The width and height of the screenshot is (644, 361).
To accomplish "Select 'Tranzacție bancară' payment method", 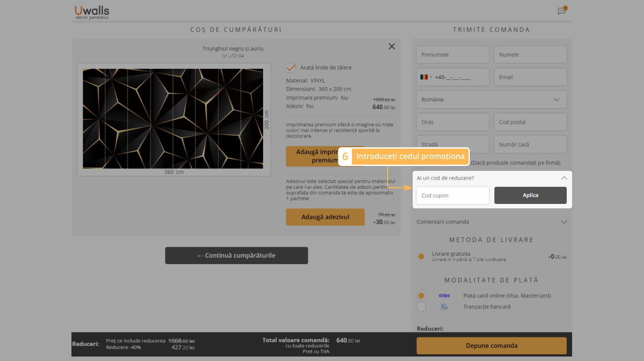I will tap(421, 307).
